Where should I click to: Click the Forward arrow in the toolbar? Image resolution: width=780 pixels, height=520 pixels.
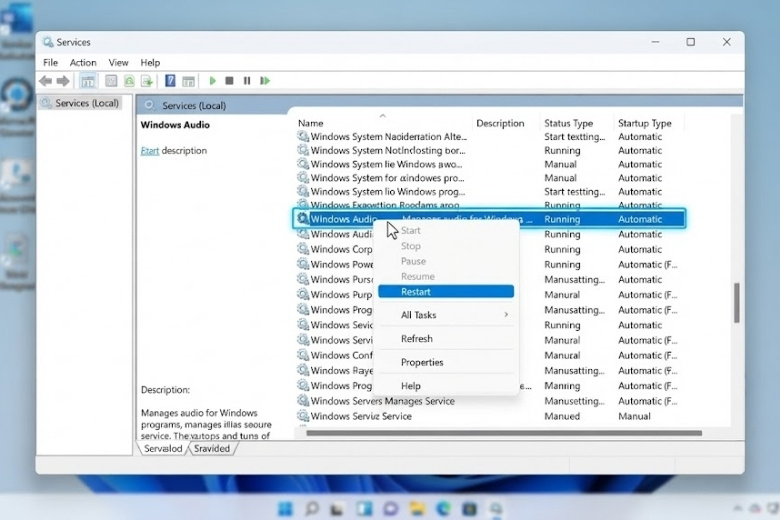[63, 81]
